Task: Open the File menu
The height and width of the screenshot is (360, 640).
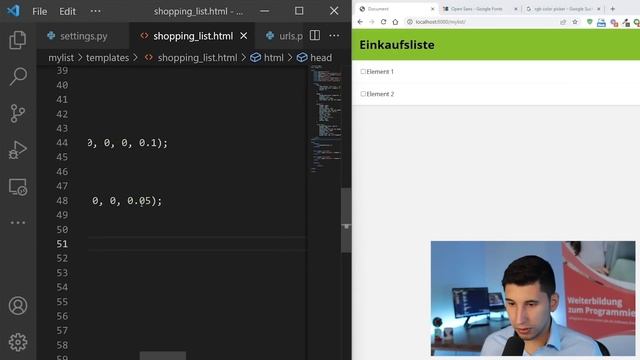Action: 40,11
